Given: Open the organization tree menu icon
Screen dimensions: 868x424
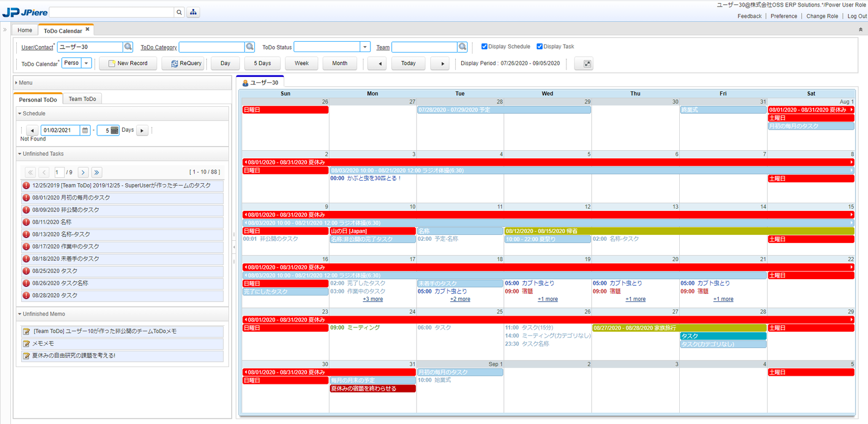Looking at the screenshot, I should tap(193, 12).
